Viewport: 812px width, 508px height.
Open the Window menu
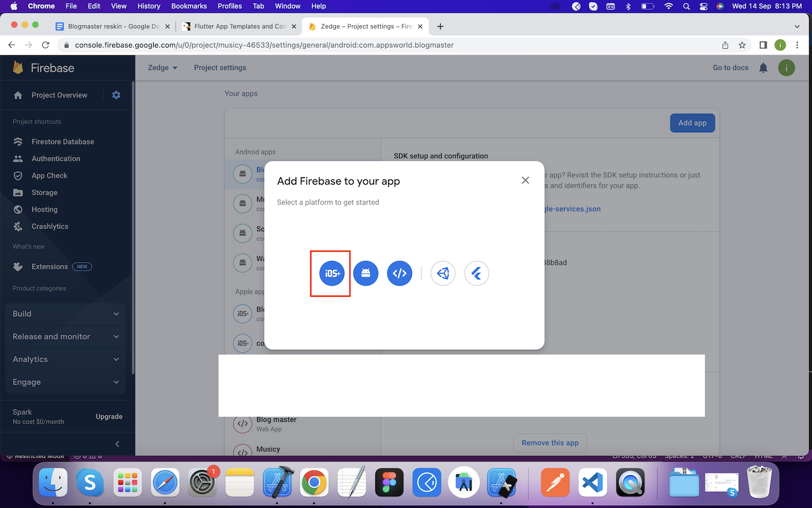click(x=287, y=6)
